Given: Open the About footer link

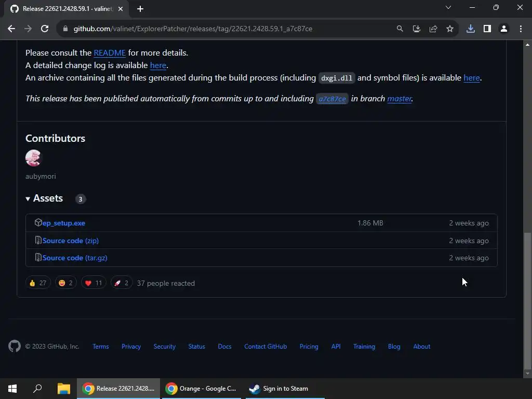Looking at the screenshot, I should [x=422, y=347].
